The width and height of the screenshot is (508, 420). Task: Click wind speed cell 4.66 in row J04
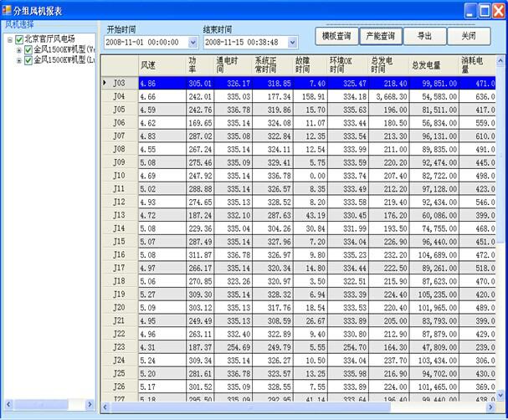(162, 96)
